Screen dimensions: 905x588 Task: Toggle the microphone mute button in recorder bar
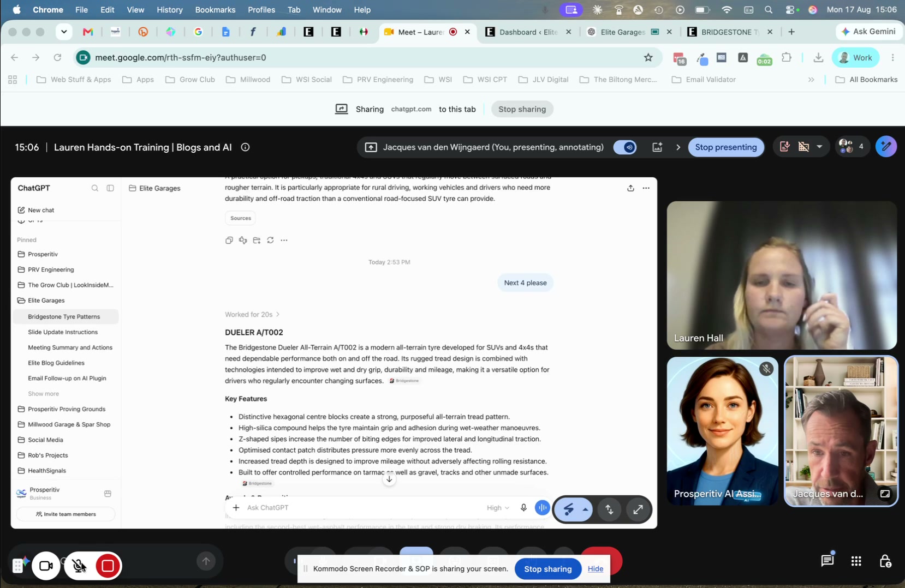coord(79,566)
